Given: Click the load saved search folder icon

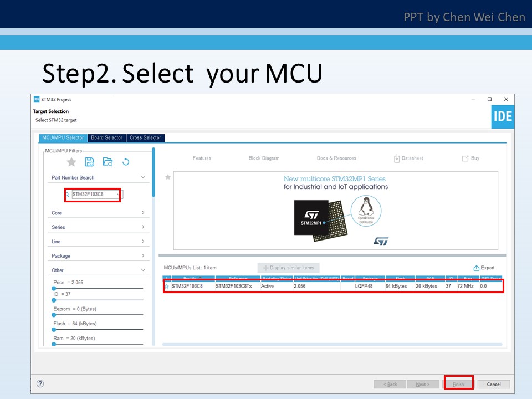Looking at the screenshot, I should (108, 162).
